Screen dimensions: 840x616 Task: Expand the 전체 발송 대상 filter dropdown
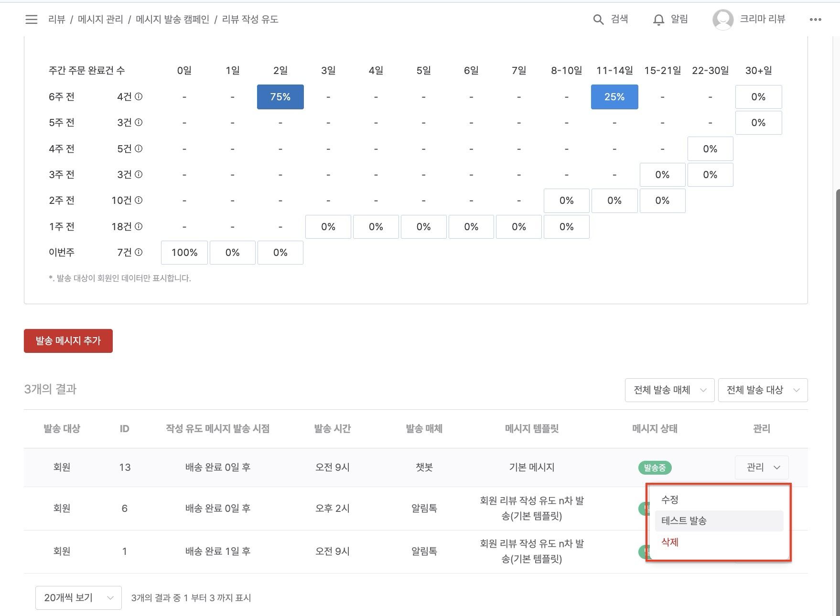pos(763,390)
